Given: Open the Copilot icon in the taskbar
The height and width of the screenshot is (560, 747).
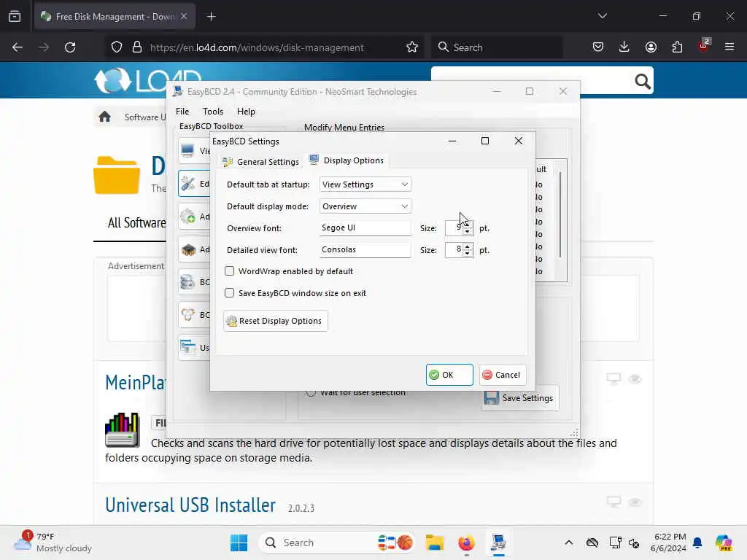Looking at the screenshot, I should 724,542.
